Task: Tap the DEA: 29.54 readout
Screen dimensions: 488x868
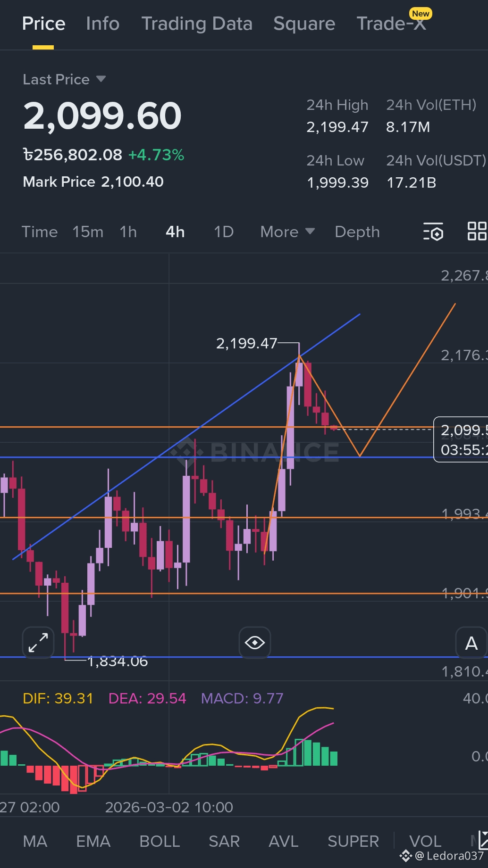Action: tap(147, 698)
